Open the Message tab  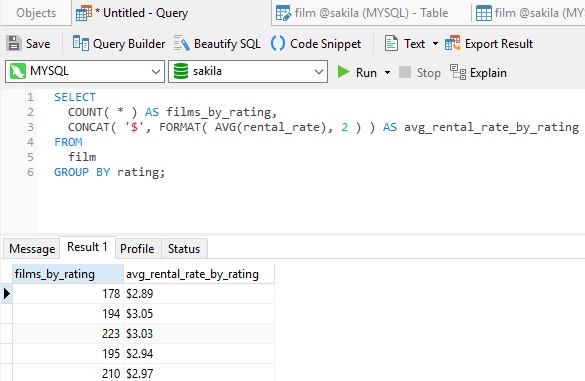tap(32, 249)
